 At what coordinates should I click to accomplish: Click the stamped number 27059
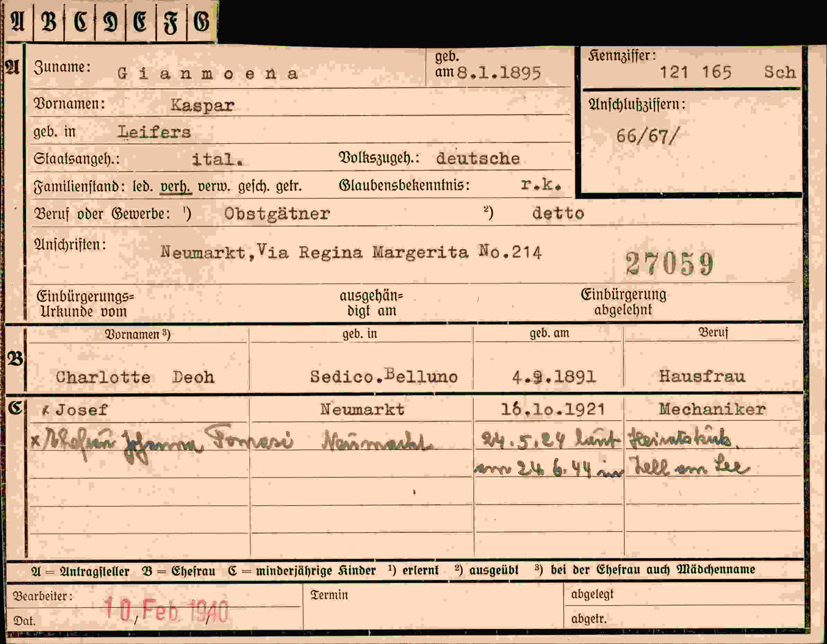[x=669, y=264]
